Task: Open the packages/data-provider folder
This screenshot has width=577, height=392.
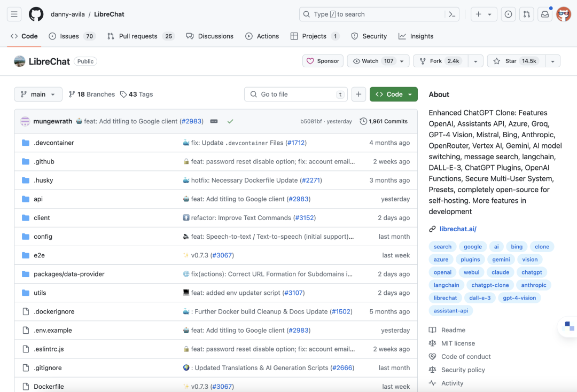Action: 69,274
